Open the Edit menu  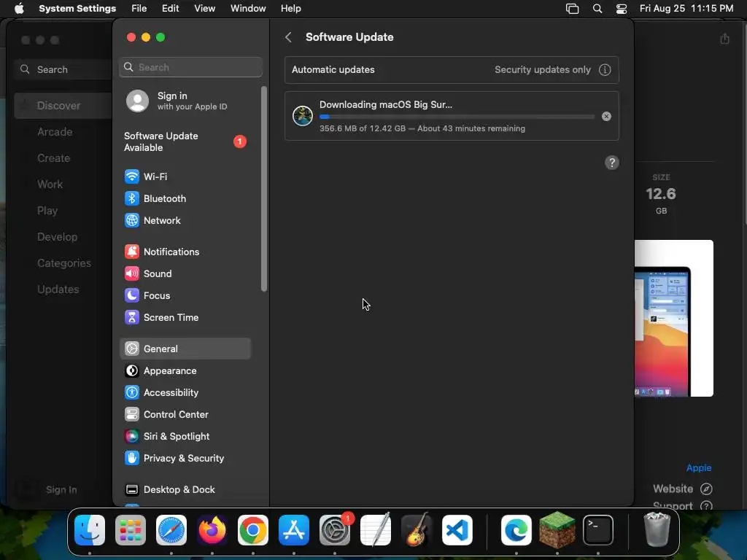pos(170,9)
